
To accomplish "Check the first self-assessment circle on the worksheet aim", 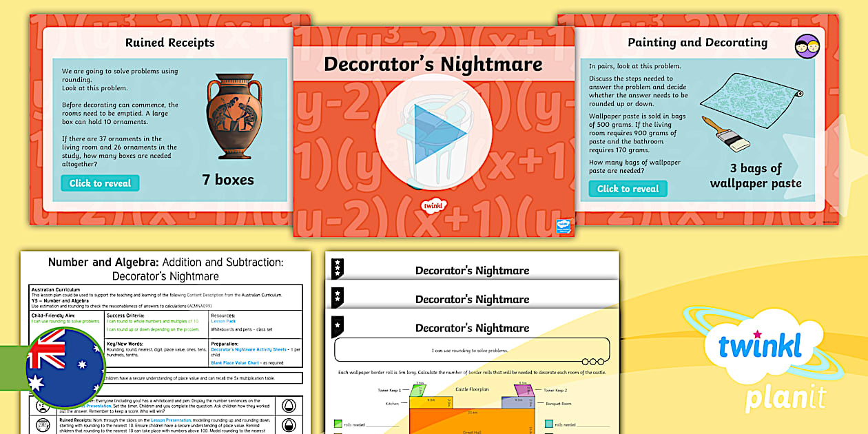I will 584,361.
